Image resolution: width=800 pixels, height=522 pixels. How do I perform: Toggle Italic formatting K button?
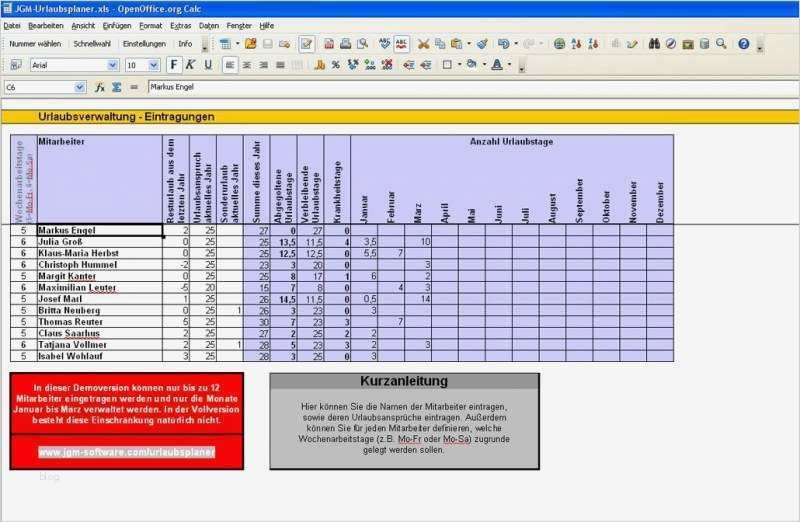click(190, 65)
